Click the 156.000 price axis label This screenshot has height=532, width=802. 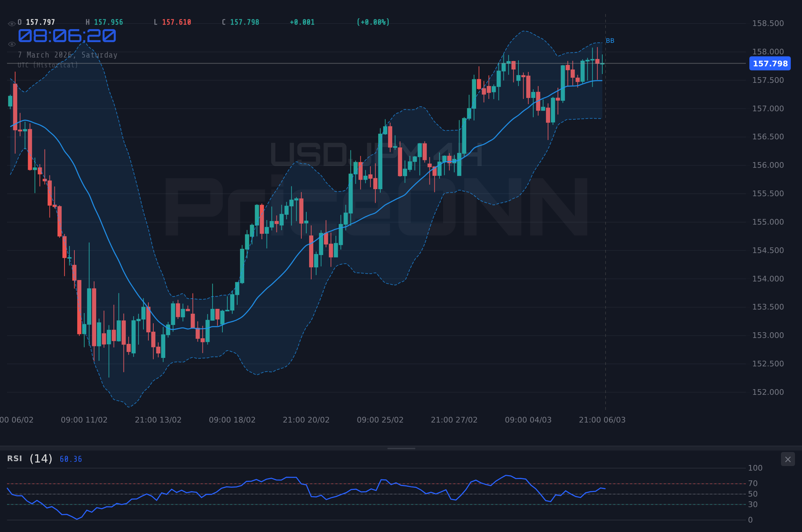click(x=768, y=165)
